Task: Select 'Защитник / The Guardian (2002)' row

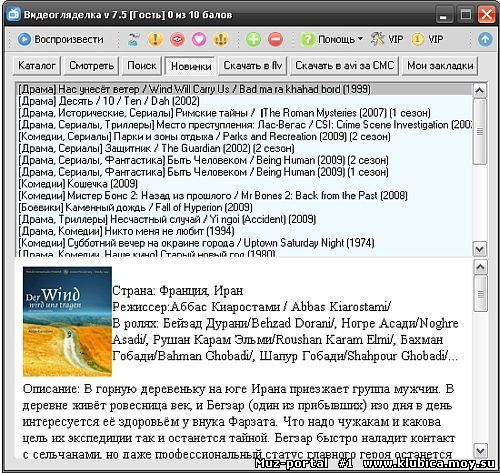Action: [x=244, y=148]
